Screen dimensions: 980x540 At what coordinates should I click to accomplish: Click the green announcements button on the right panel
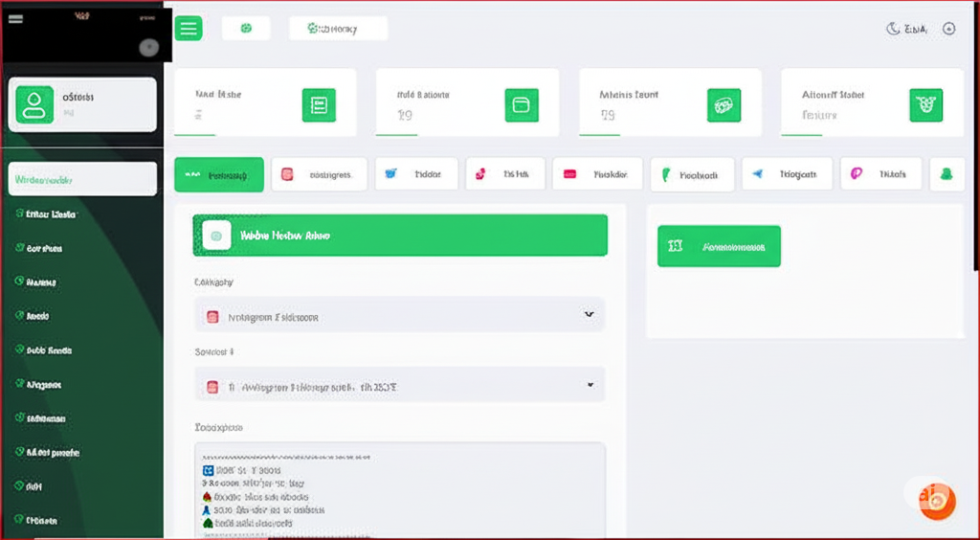point(719,246)
